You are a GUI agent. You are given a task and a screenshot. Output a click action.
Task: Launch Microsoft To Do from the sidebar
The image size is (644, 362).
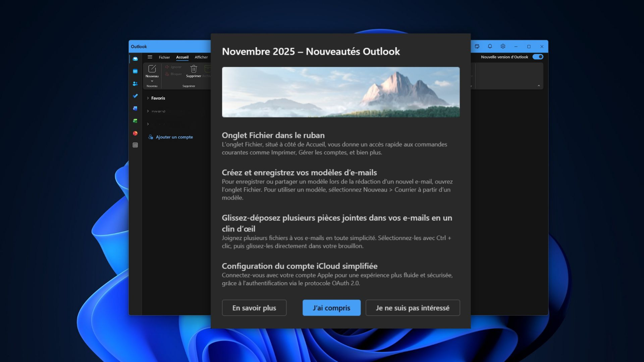tap(135, 96)
